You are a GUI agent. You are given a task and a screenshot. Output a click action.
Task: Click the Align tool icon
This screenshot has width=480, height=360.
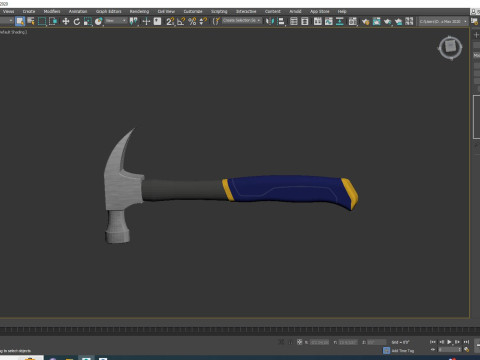click(x=281, y=21)
